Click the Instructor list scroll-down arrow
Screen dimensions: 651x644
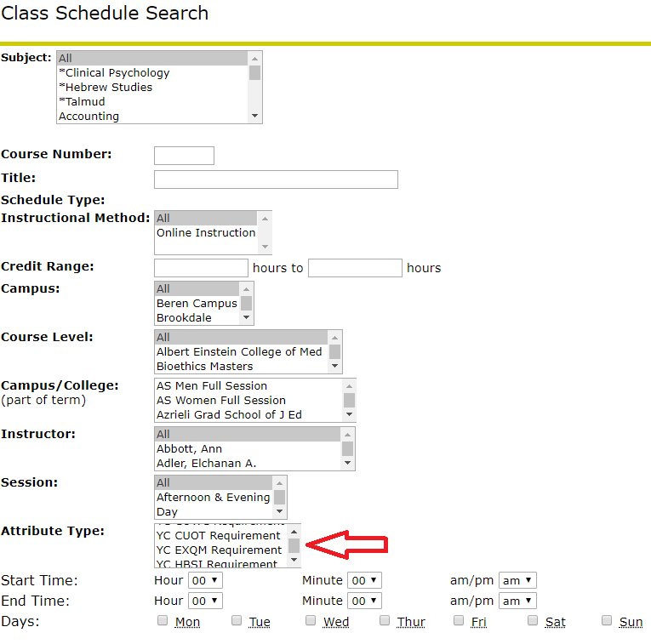coord(347,464)
